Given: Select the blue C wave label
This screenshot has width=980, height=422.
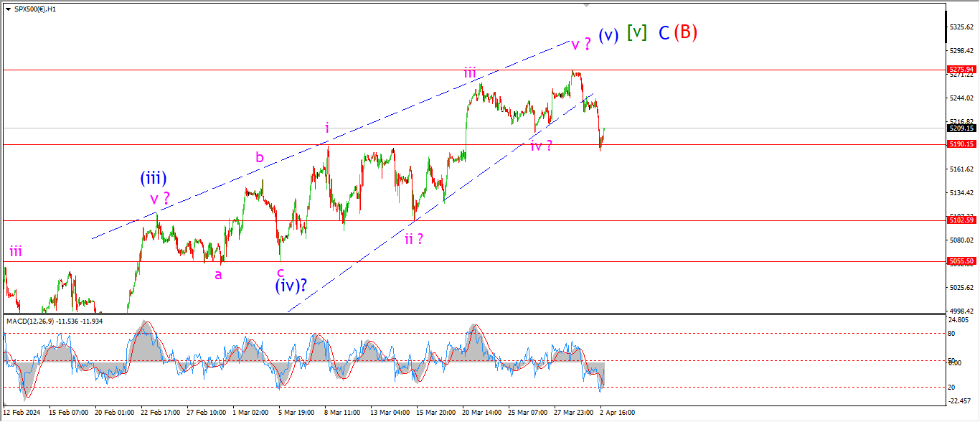Looking at the screenshot, I should 664,32.
